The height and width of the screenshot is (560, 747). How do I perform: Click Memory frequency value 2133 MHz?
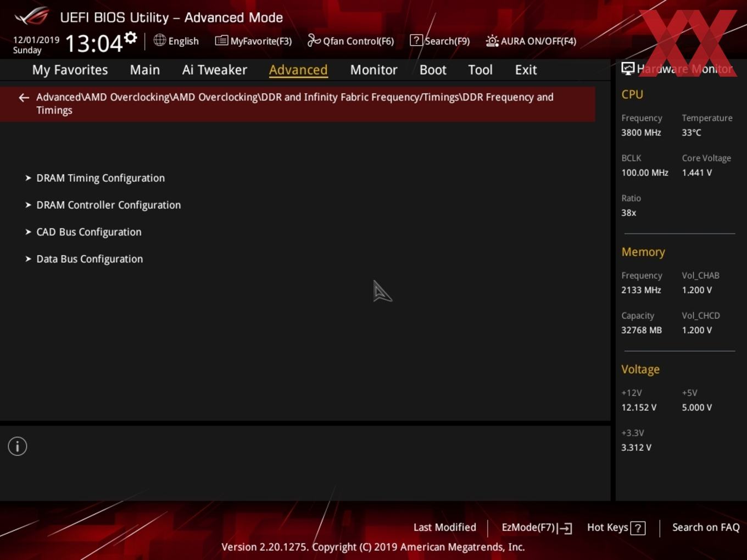(641, 290)
